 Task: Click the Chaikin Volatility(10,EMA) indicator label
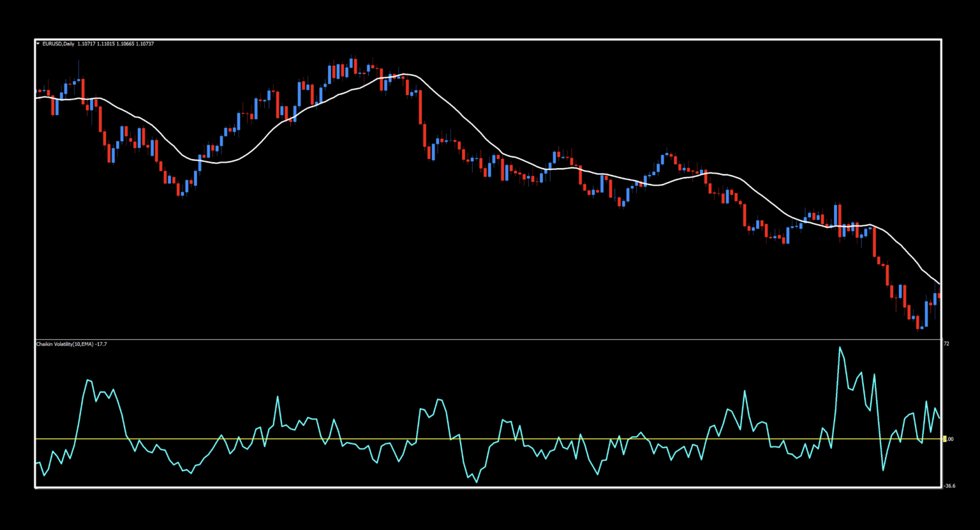[x=66, y=344]
